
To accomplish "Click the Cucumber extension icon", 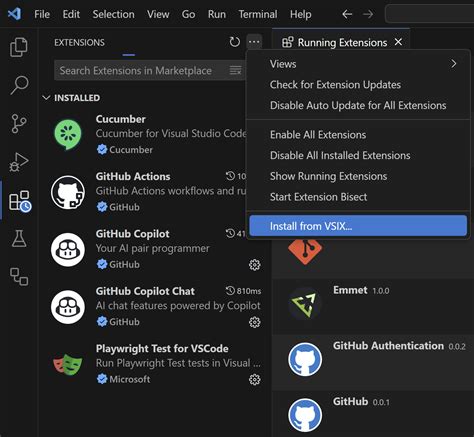I will (x=68, y=134).
